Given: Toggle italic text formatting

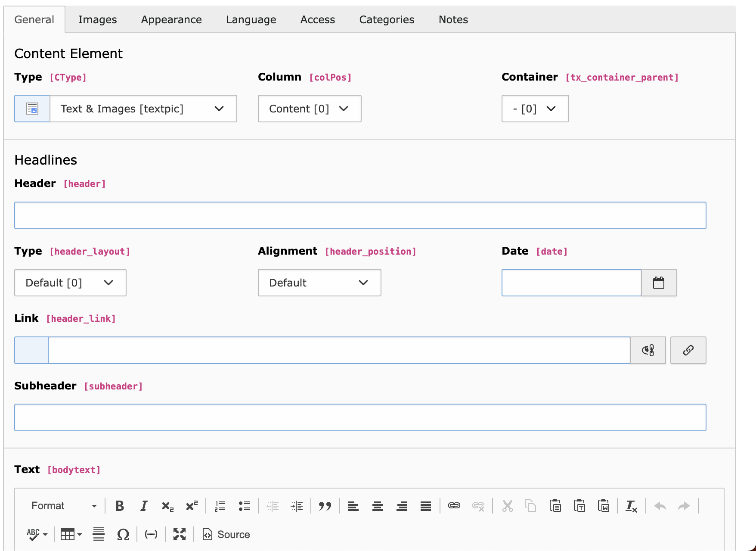Looking at the screenshot, I should 144,506.
